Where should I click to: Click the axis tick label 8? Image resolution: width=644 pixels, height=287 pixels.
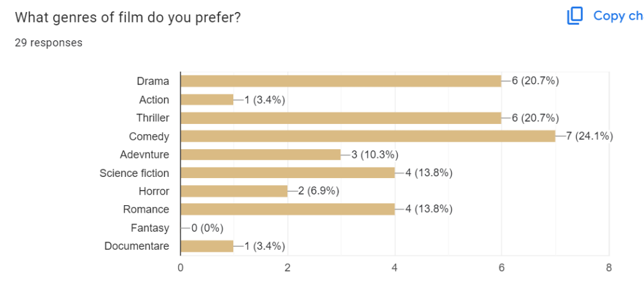coord(609,267)
